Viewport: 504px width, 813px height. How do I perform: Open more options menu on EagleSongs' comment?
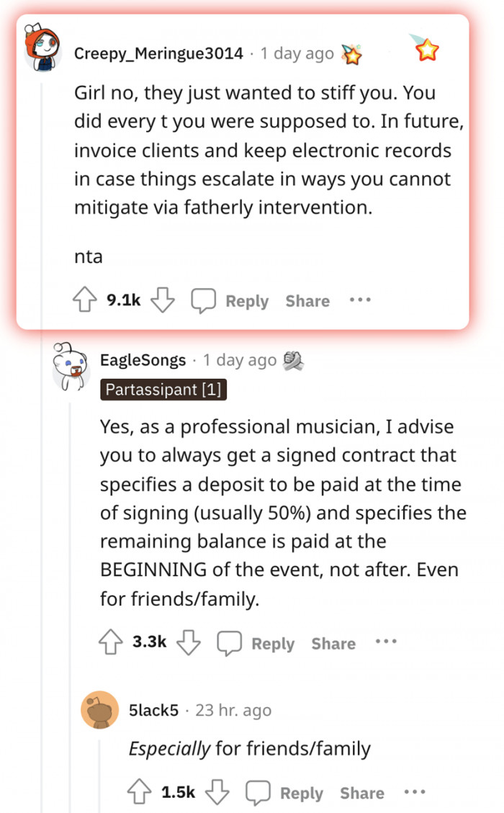[386, 642]
